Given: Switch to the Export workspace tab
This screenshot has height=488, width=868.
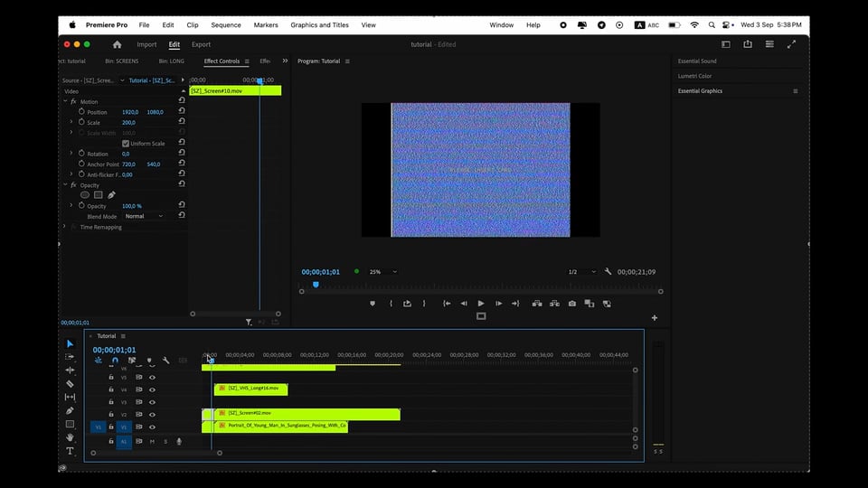Looking at the screenshot, I should click(201, 44).
